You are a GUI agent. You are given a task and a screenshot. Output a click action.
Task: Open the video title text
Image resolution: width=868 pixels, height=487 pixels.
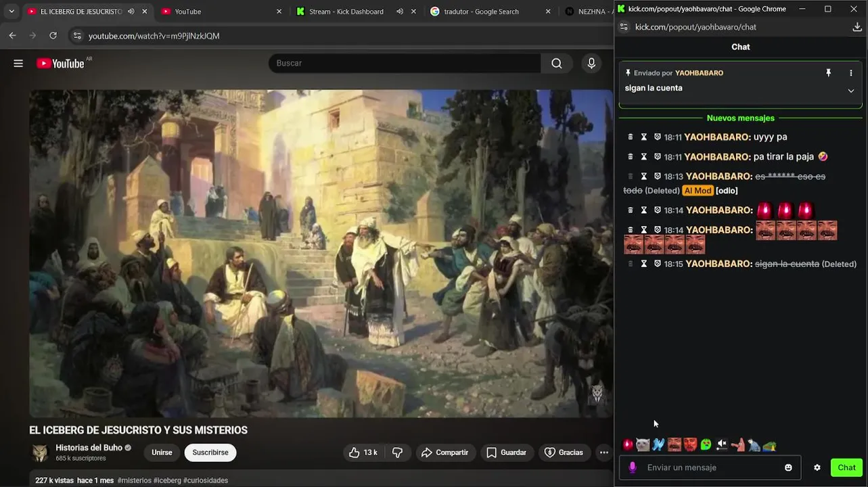138,430
